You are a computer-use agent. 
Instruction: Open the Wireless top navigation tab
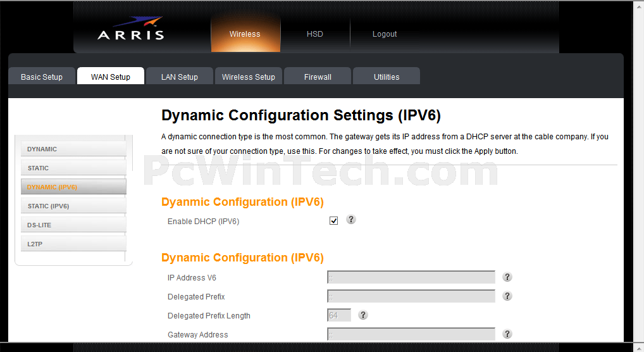(x=245, y=34)
